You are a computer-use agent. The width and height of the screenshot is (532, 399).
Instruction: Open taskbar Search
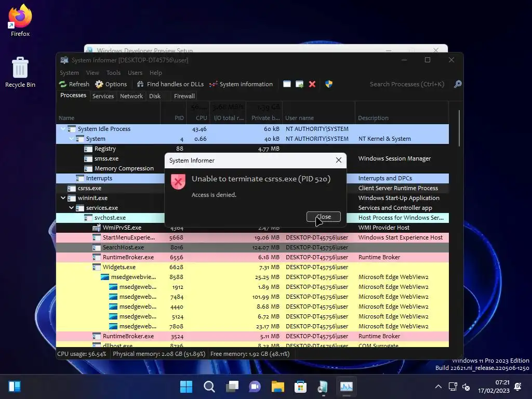click(209, 387)
